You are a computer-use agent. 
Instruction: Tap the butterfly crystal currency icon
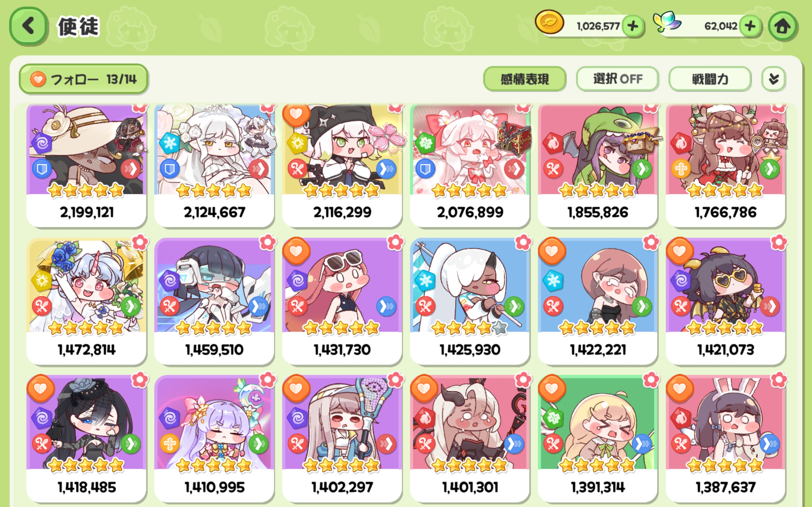pyautogui.click(x=667, y=21)
